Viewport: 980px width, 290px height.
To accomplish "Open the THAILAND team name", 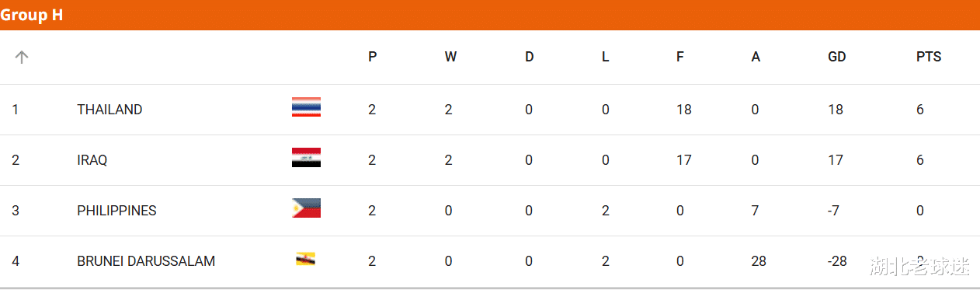I will (x=109, y=110).
